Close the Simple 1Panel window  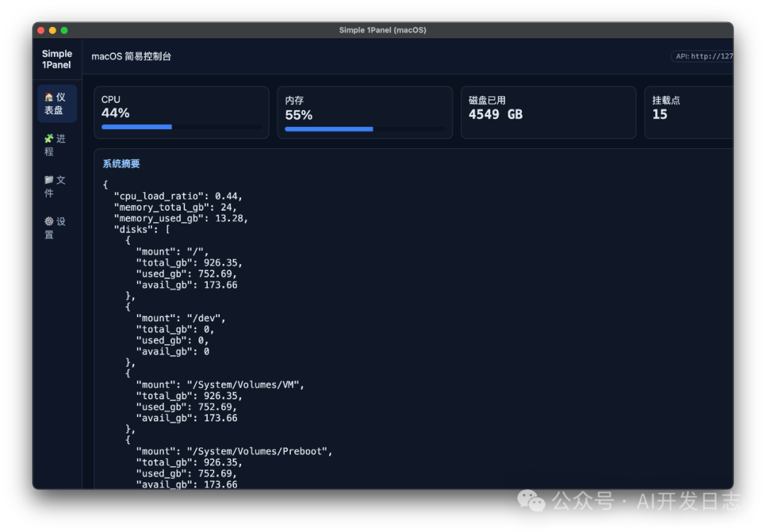click(41, 31)
